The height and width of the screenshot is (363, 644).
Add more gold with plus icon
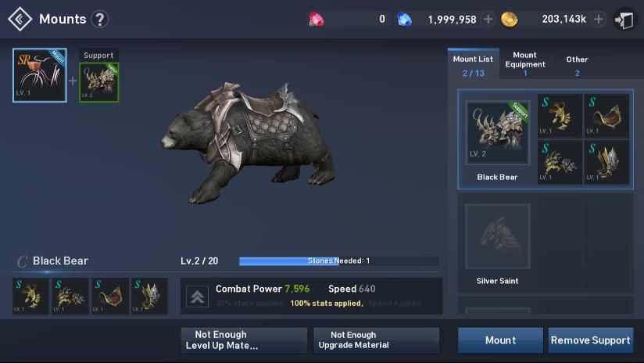click(599, 19)
